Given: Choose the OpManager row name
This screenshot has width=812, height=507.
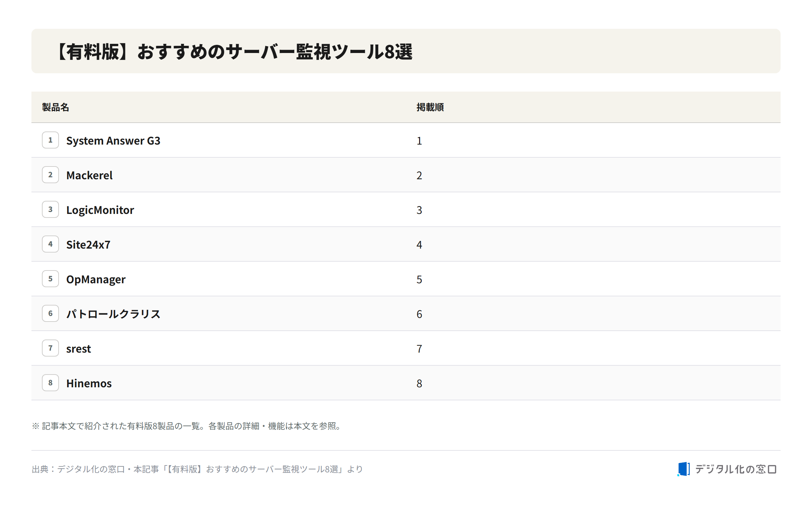Looking at the screenshot, I should tap(96, 279).
